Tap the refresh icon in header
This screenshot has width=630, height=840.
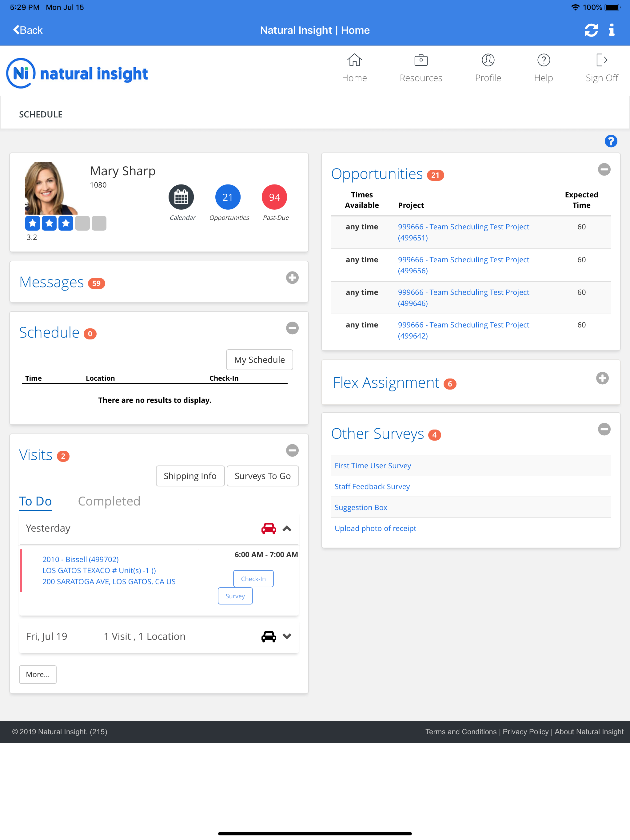[x=591, y=30]
